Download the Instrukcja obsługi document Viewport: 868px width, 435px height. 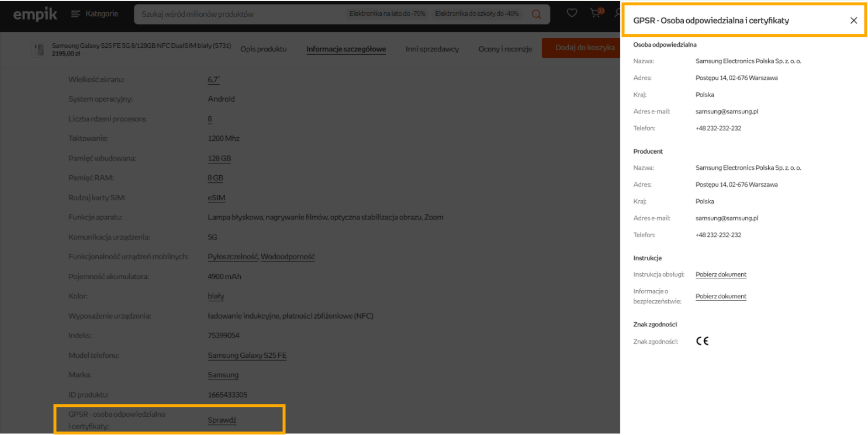pyautogui.click(x=721, y=274)
